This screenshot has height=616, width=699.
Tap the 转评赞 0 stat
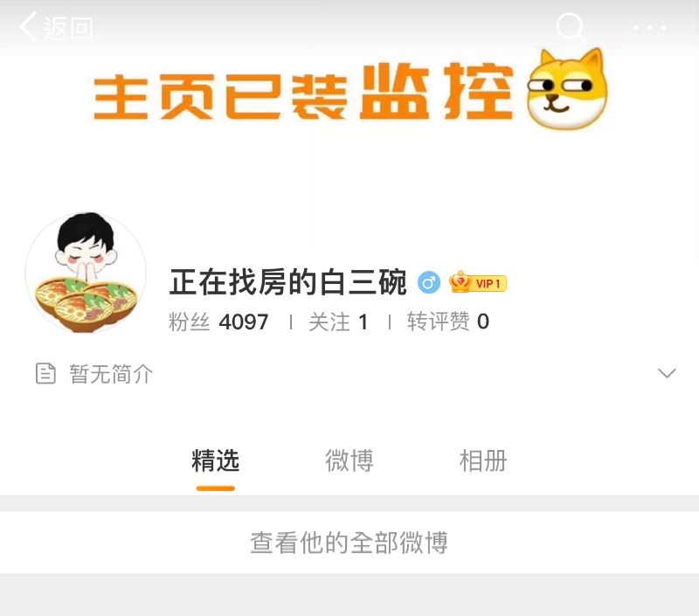(448, 322)
